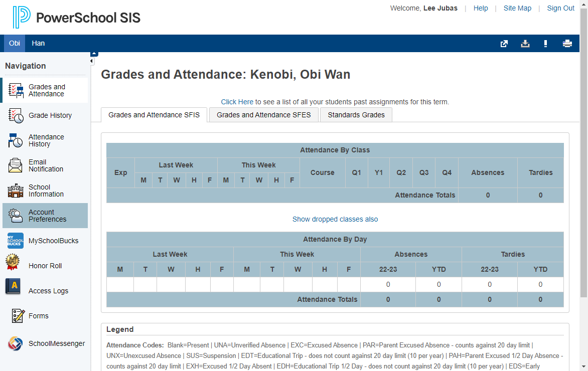Viewport: 588px width, 371px height.
Task: Select student tab Obi
Action: click(15, 44)
